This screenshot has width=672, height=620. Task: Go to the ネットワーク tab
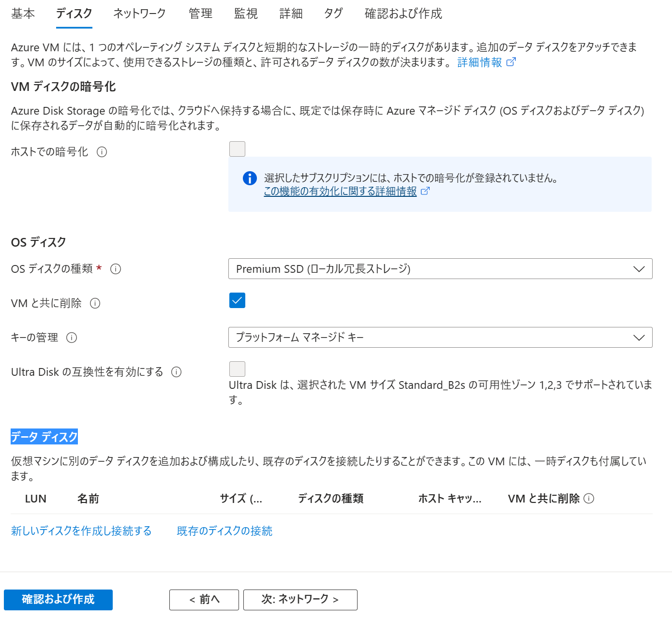click(140, 14)
